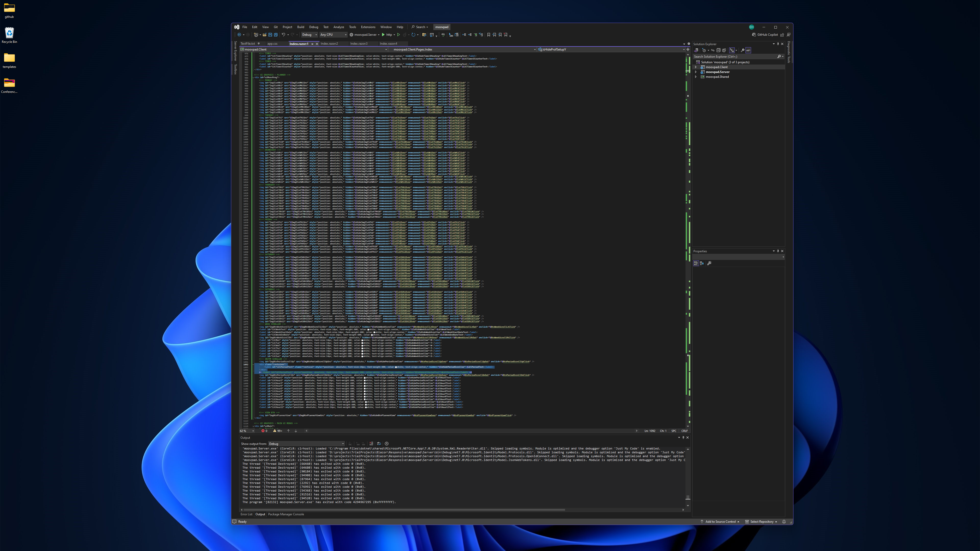
Task: Start debugging with green http play button
Action: click(x=387, y=35)
